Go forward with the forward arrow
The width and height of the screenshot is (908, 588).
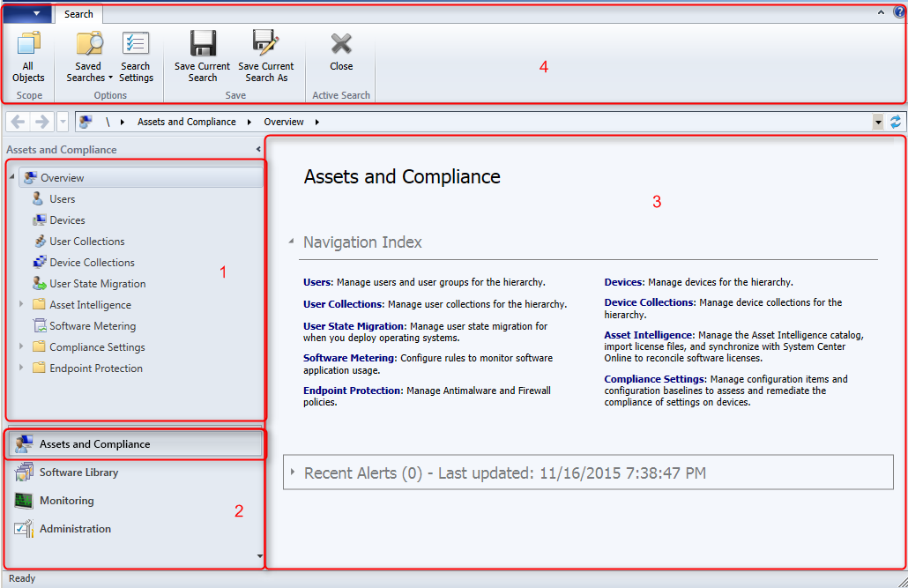click(41, 122)
